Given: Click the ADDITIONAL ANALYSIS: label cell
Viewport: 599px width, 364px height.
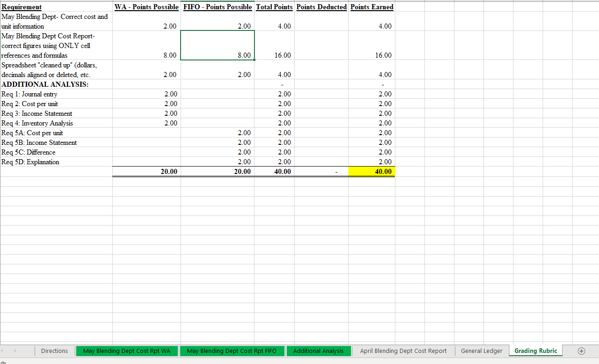Looking at the screenshot, I should tap(56, 84).
